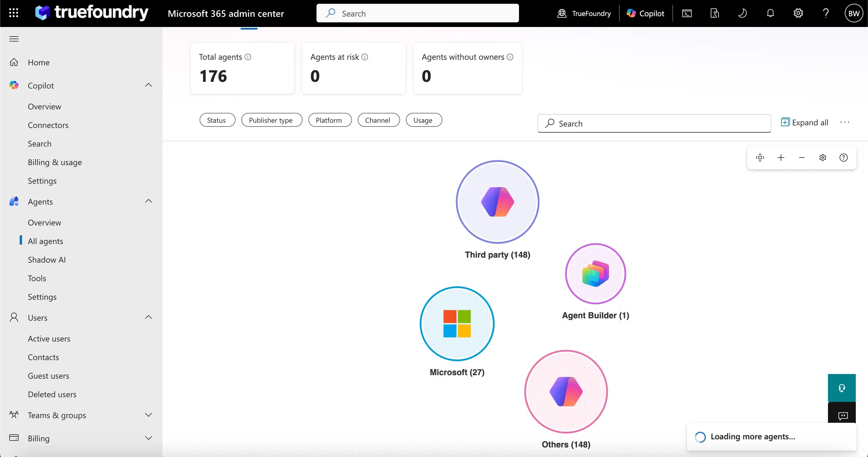
Task: Click Expand all button
Action: point(805,122)
